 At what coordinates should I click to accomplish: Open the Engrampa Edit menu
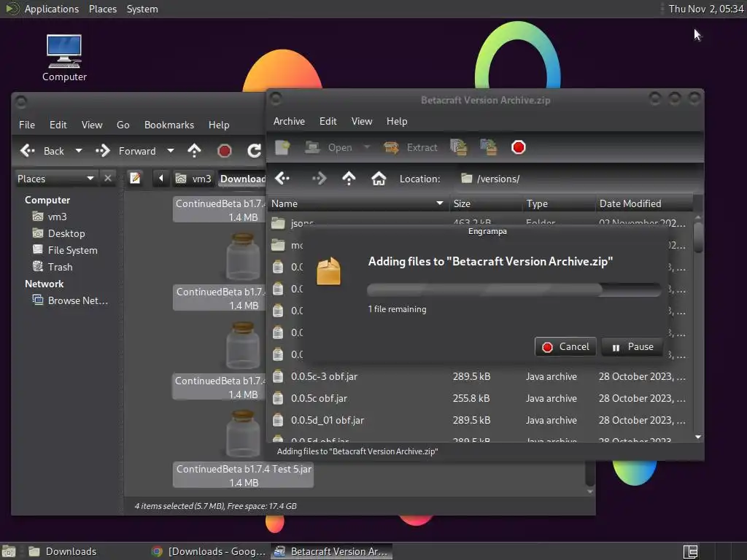pos(328,122)
